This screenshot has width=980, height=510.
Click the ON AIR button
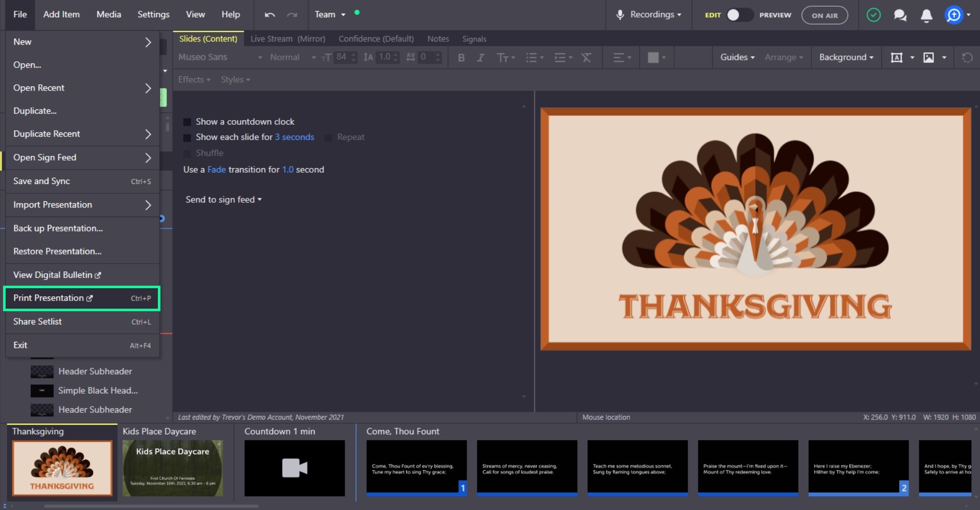click(825, 15)
